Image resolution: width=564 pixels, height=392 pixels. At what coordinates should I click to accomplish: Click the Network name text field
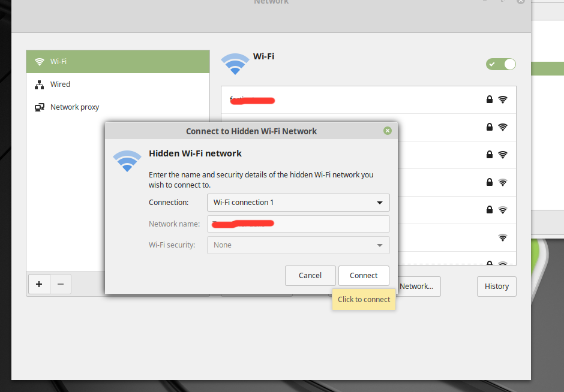coord(298,224)
